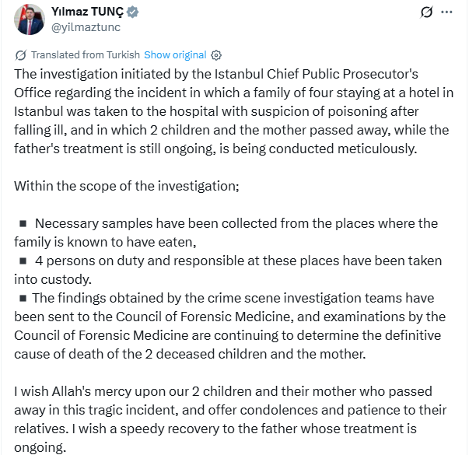Click the Yılmaz TUNÇ display name
The height and width of the screenshot is (455, 476).
click(x=87, y=12)
